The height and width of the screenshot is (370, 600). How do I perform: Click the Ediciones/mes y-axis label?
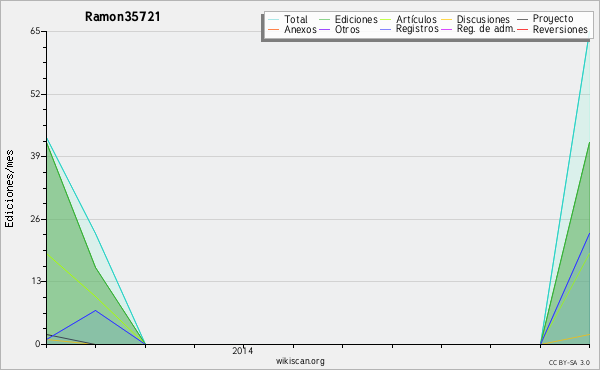pyautogui.click(x=9, y=189)
